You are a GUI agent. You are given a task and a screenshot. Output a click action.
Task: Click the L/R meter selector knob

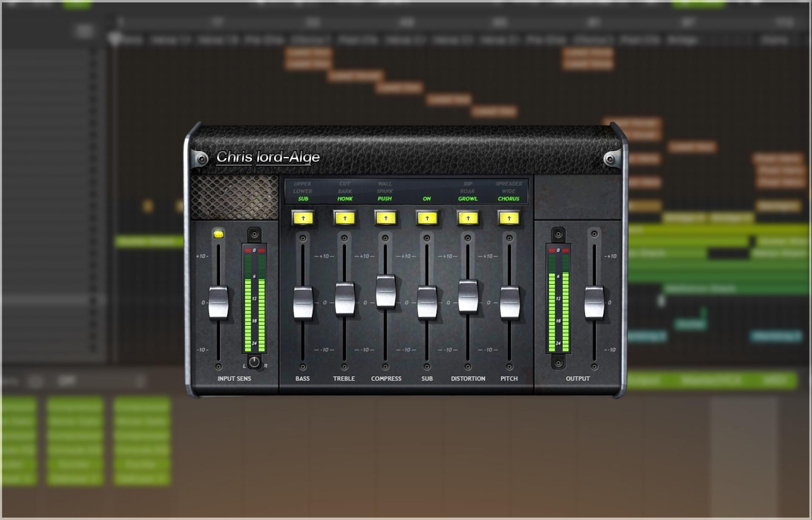(254, 362)
